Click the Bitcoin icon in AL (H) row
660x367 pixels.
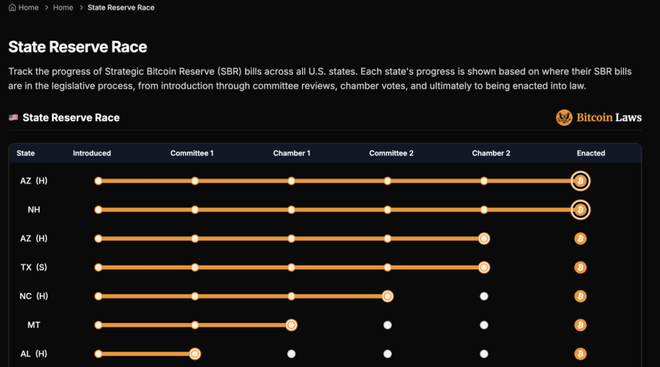tap(580, 354)
